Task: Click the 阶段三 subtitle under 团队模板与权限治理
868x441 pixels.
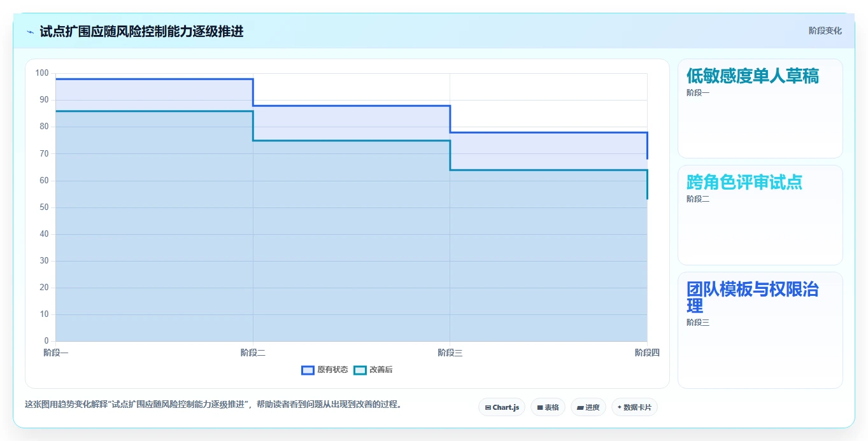Action: pyautogui.click(x=698, y=323)
